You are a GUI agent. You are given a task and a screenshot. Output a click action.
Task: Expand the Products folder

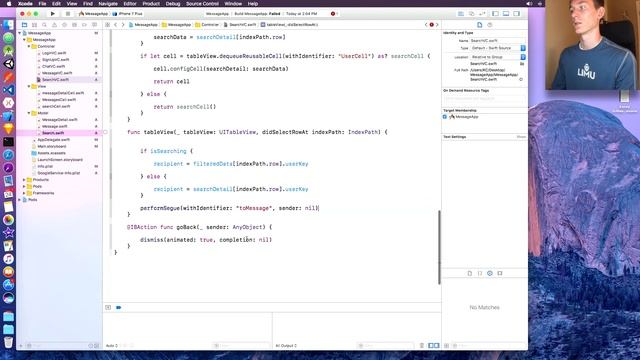click(24, 180)
